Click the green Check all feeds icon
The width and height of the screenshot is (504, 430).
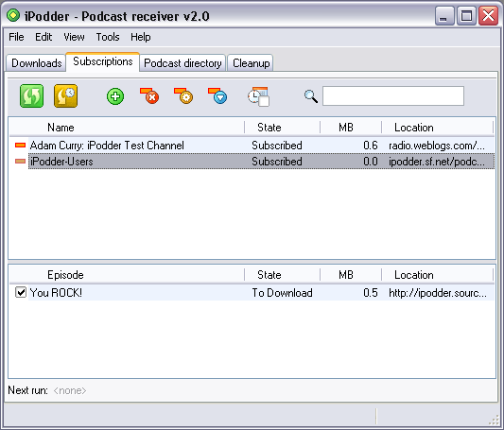[x=31, y=96]
